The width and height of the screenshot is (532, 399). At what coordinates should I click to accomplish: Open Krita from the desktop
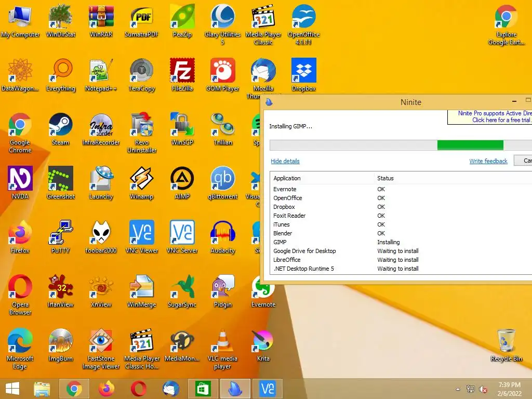click(263, 345)
